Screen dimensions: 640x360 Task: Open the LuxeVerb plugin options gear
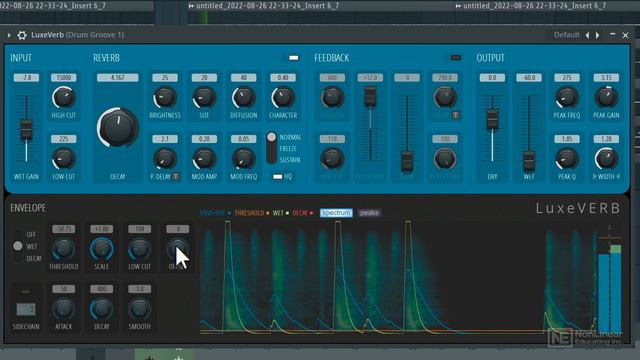click(x=22, y=35)
